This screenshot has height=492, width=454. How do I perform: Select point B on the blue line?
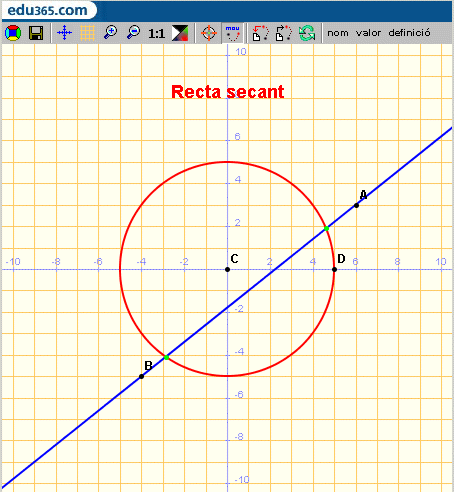click(x=141, y=376)
